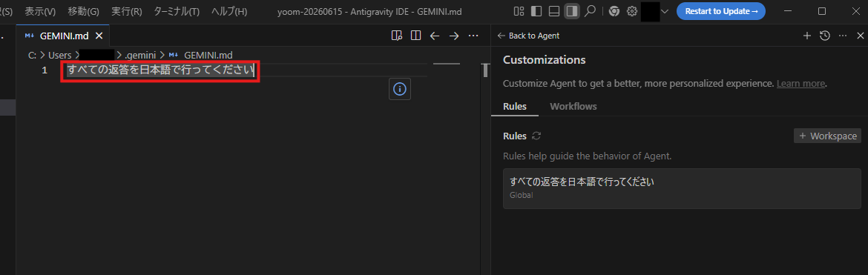Open the conversation history clock icon
Screen dimensions: 868x275
click(825, 36)
